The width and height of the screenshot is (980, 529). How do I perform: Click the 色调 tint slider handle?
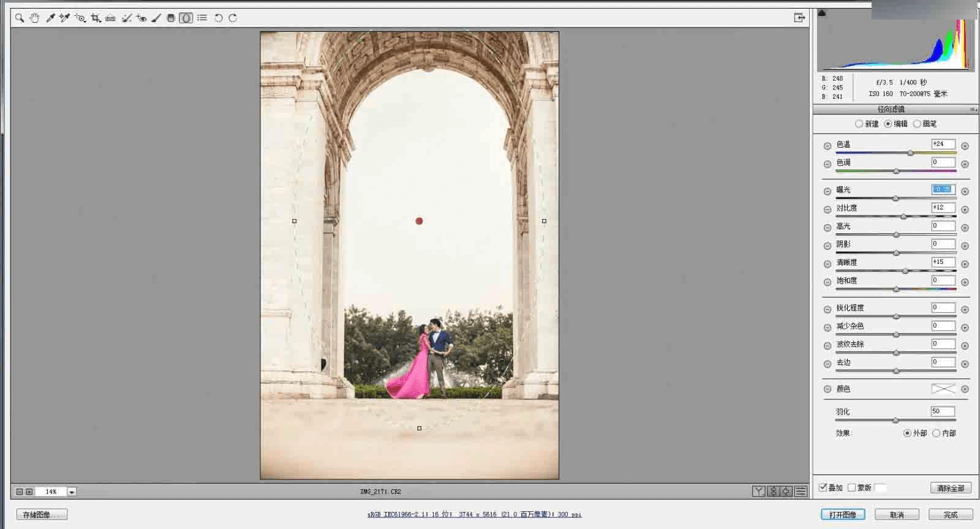coord(896,171)
